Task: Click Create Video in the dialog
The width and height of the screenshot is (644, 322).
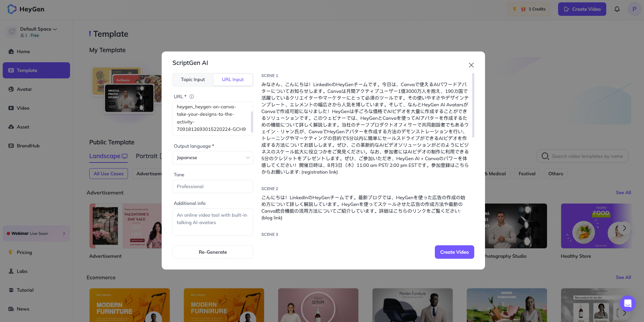Action: pyautogui.click(x=454, y=252)
